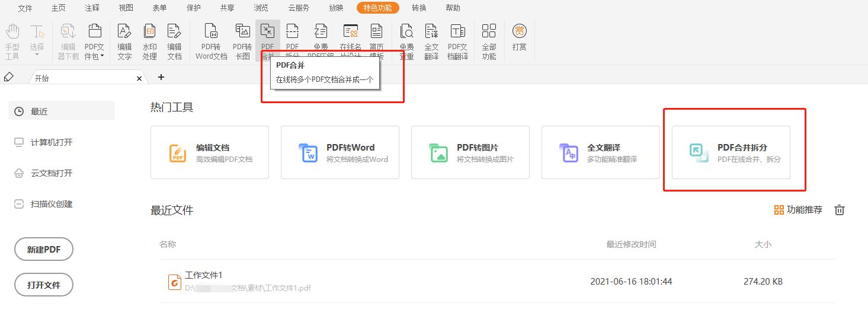Switch to the 云服务 tab
The image size is (868, 319).
299,8
